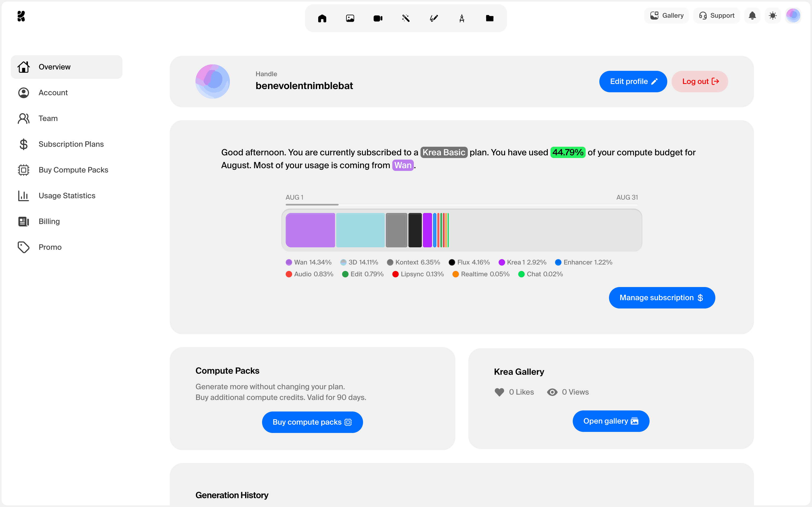The width and height of the screenshot is (812, 507).
Task: Open the Edit brush tool icon
Action: (433, 19)
